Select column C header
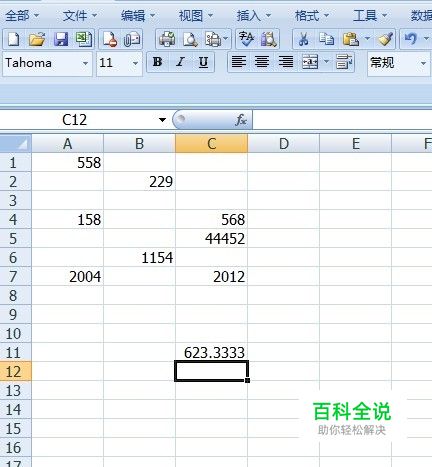 point(212,144)
